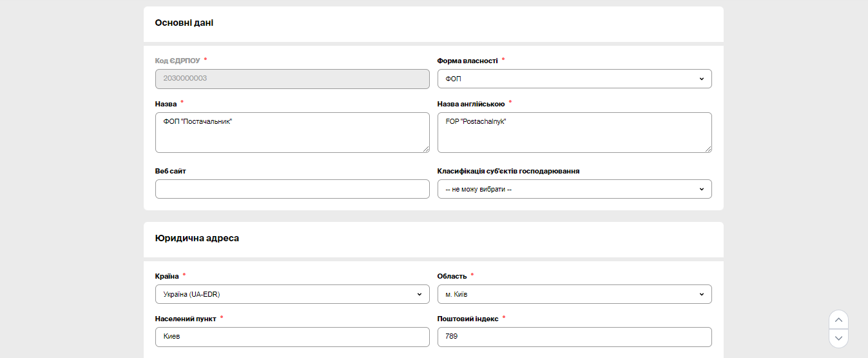Click the Країна field label

[x=167, y=276]
